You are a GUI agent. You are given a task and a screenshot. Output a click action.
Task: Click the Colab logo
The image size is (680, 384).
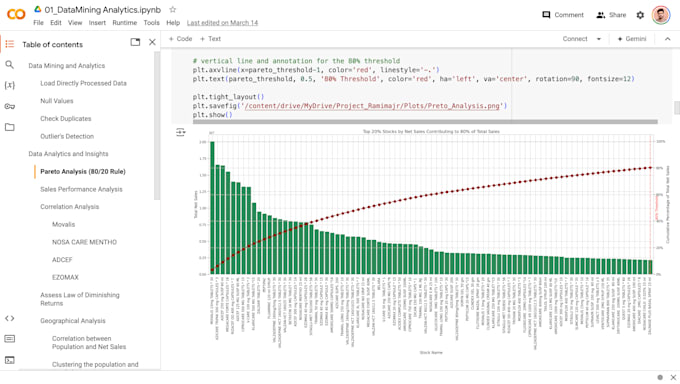click(16, 14)
